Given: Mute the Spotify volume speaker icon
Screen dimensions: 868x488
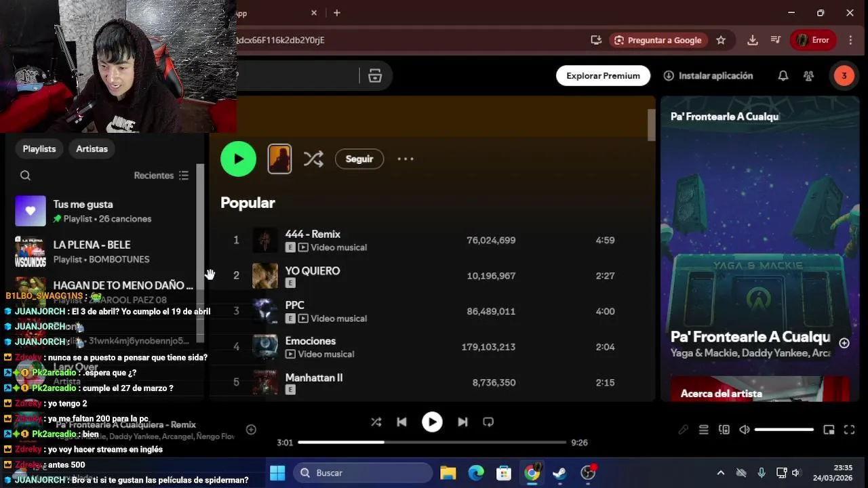Looking at the screenshot, I should pyautogui.click(x=745, y=430).
